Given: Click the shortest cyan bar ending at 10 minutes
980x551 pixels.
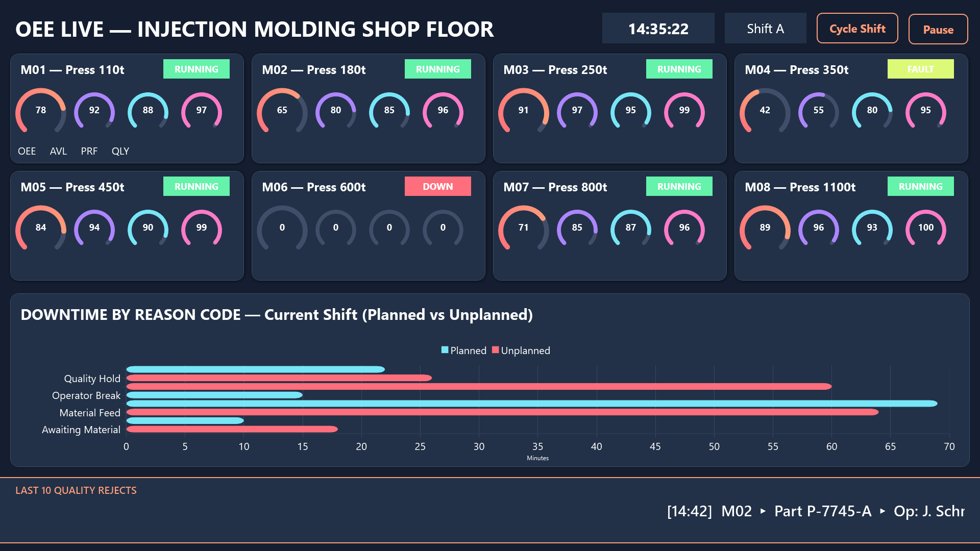Looking at the screenshot, I should click(185, 421).
